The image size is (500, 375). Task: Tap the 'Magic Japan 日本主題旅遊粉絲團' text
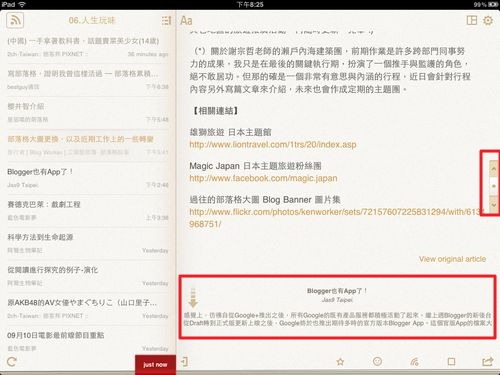[255, 166]
